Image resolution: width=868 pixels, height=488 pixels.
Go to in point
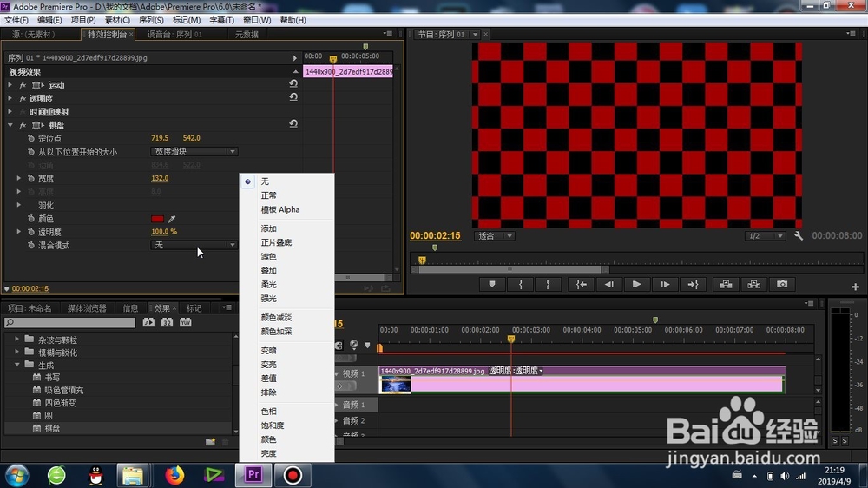[581, 284]
